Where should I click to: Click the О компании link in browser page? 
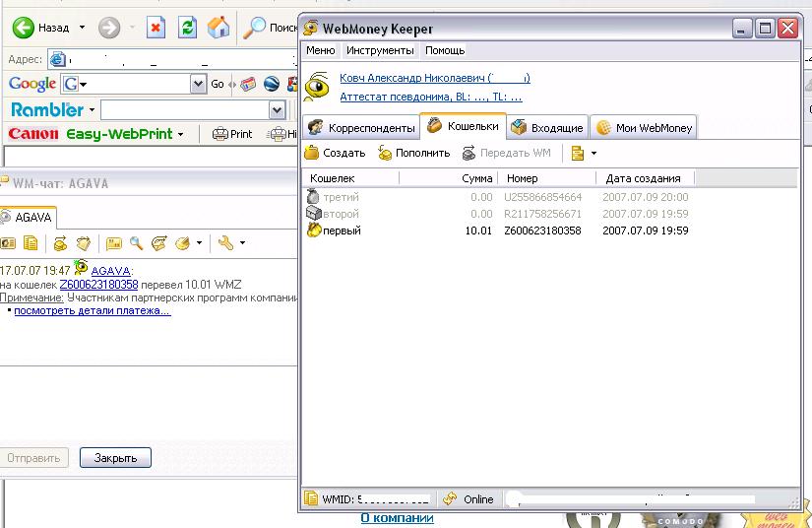pos(398,517)
